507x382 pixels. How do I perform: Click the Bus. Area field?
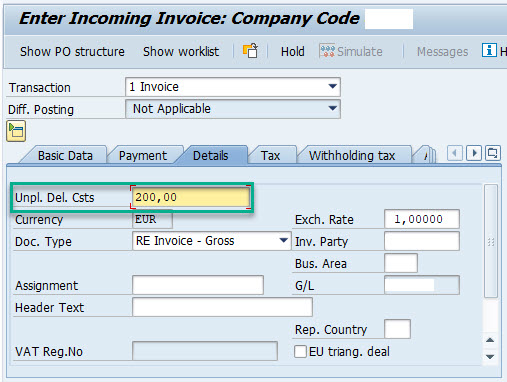pos(401,263)
